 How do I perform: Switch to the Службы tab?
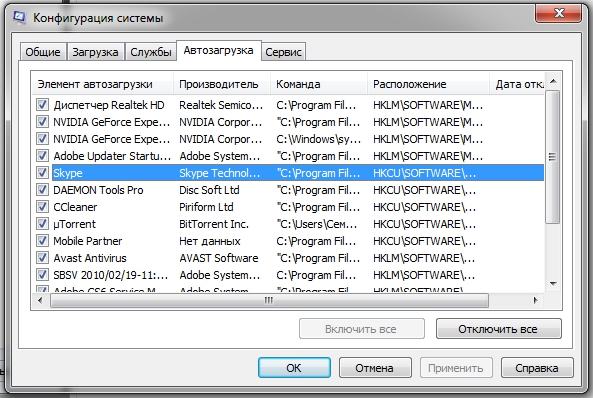(x=151, y=52)
